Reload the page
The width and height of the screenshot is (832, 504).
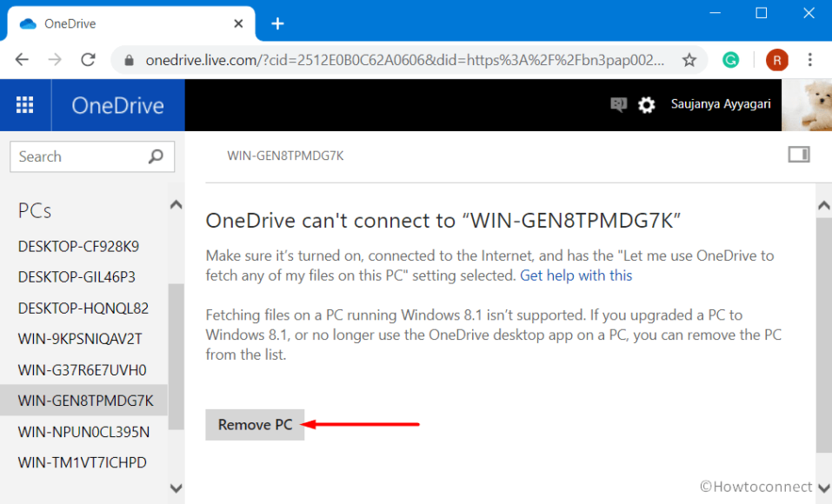(88, 59)
